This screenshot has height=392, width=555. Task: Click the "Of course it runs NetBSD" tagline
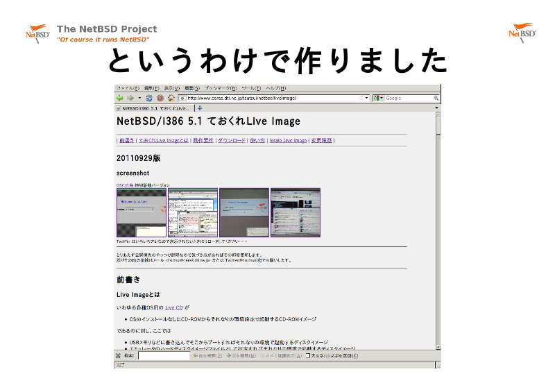(x=103, y=40)
